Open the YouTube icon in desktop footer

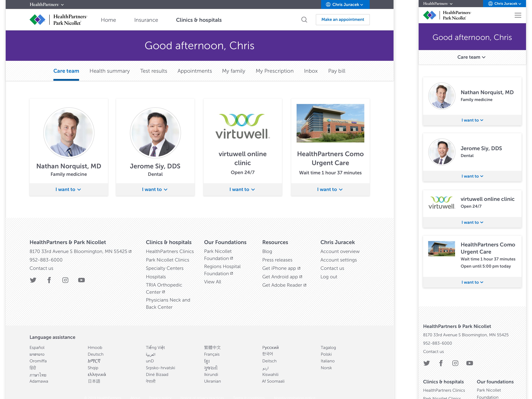[x=81, y=280]
